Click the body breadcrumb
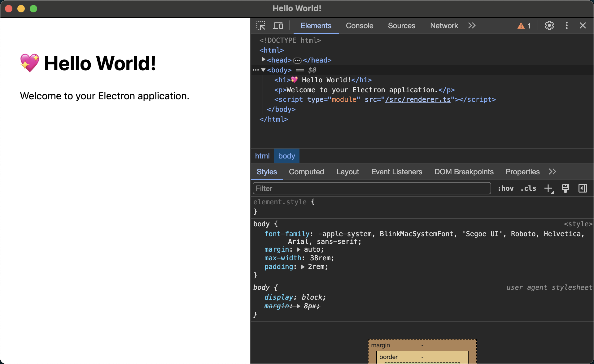 point(286,156)
